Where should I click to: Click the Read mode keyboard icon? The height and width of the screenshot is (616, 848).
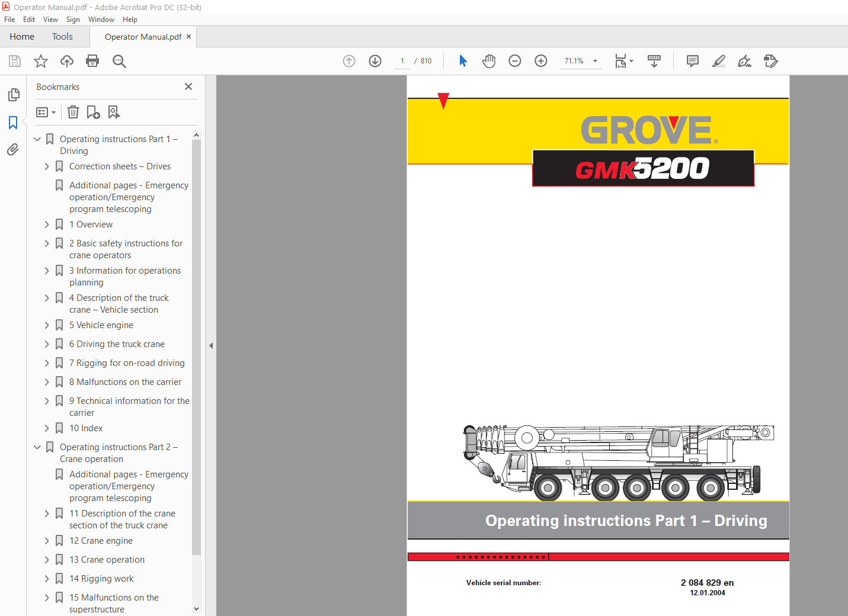pyautogui.click(x=654, y=61)
